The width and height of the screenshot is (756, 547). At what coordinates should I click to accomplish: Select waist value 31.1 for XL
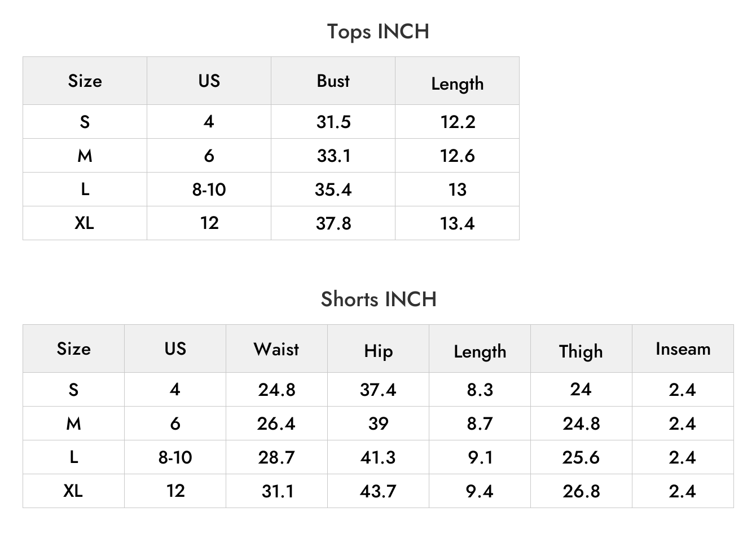[278, 491]
